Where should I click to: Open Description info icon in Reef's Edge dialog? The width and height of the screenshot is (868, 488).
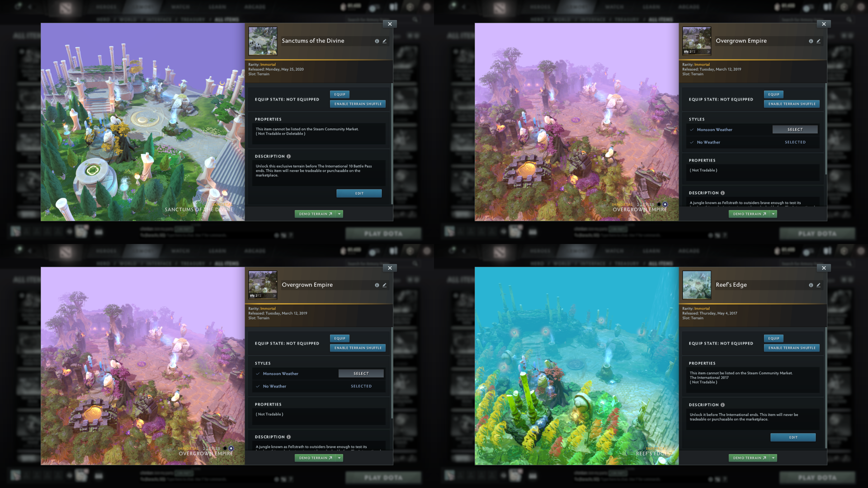pos(722,405)
